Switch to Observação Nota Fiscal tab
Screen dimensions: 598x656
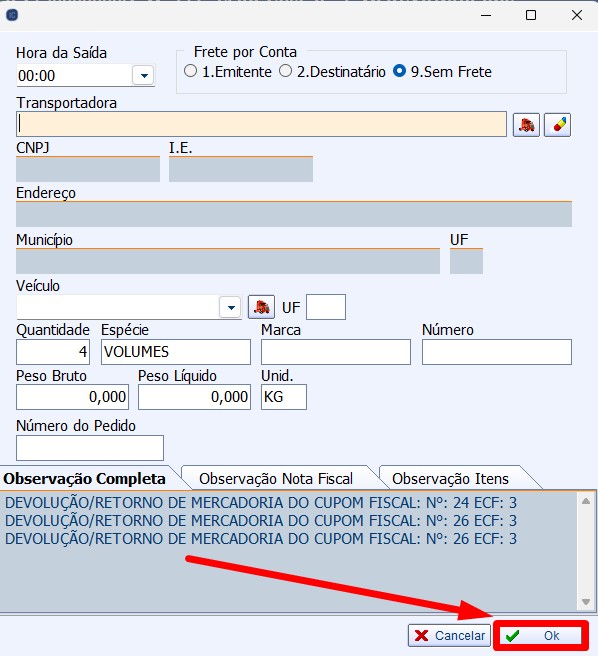point(276,479)
